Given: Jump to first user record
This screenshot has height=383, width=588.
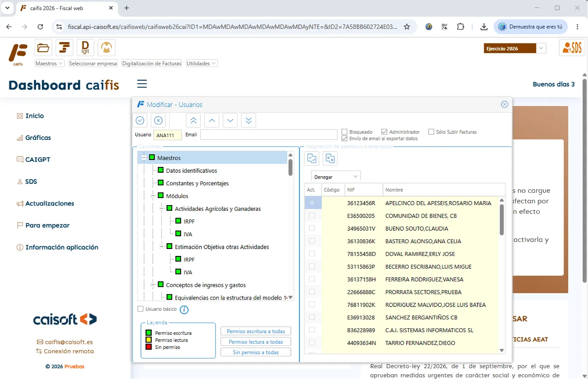Looking at the screenshot, I should tap(193, 120).
